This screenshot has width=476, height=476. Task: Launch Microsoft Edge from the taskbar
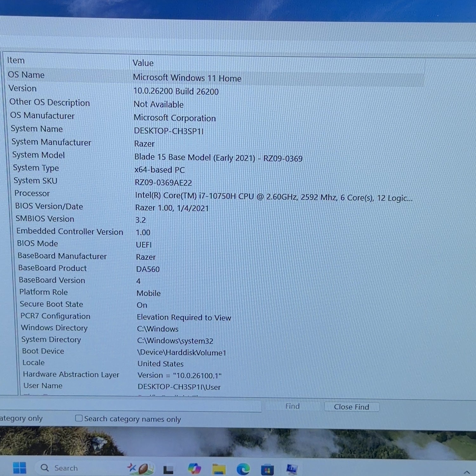[243, 469]
